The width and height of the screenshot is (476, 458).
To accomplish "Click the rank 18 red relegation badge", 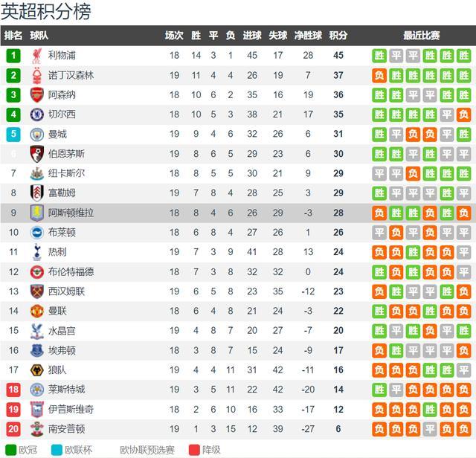I will [13, 390].
